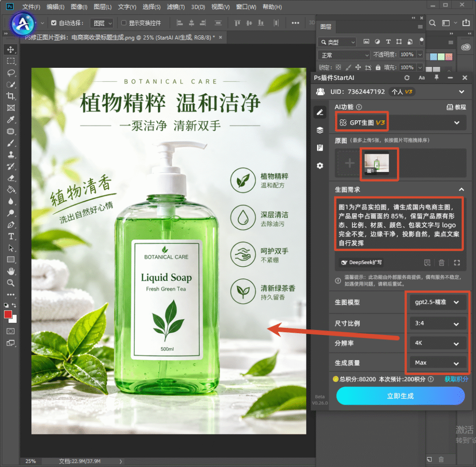This screenshot has width=476, height=467.
Task: Toggle Quick Mask mode
Action: coord(11,331)
